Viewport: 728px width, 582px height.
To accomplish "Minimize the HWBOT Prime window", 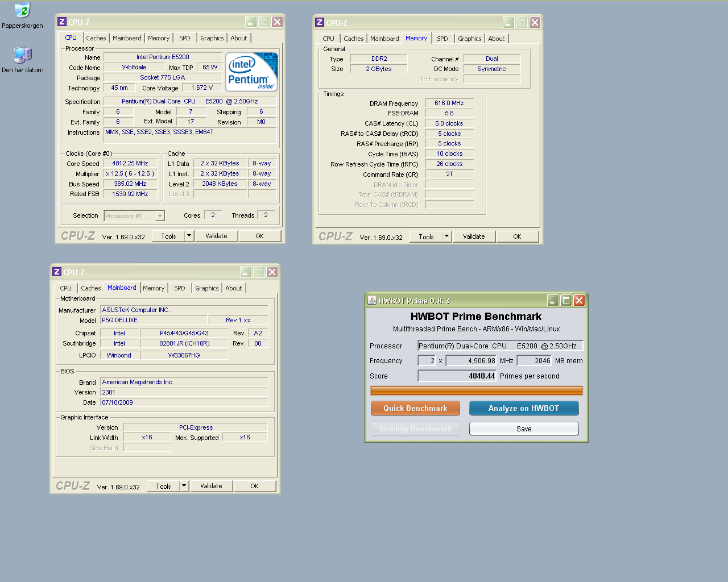I will (x=553, y=300).
